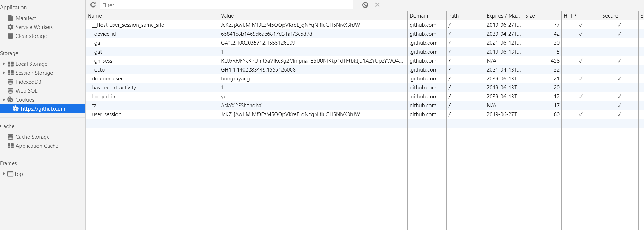Click the value Asia%2FShanghai

(x=242, y=106)
